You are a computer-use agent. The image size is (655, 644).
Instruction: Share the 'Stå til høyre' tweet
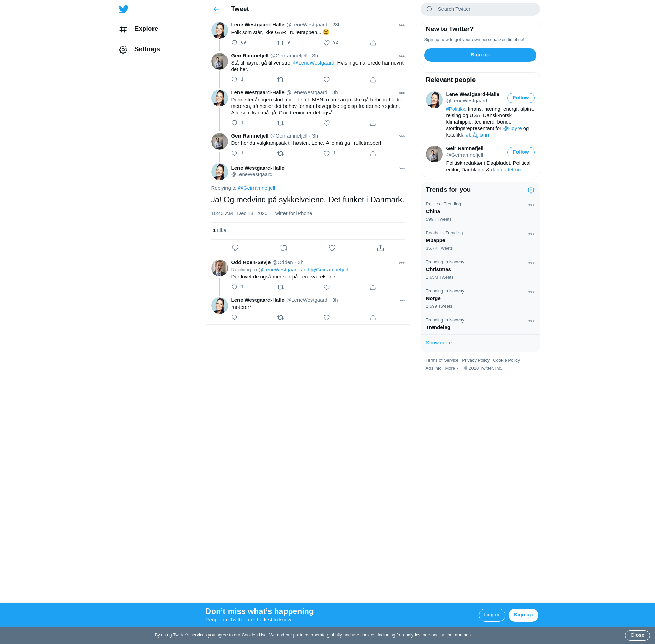pos(373,80)
